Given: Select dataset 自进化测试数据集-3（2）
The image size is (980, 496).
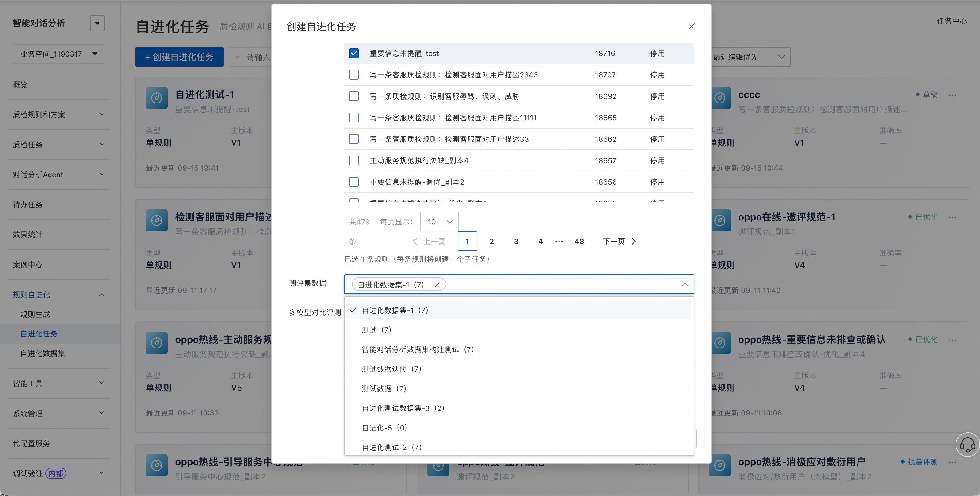Looking at the screenshot, I should pyautogui.click(x=519, y=408).
